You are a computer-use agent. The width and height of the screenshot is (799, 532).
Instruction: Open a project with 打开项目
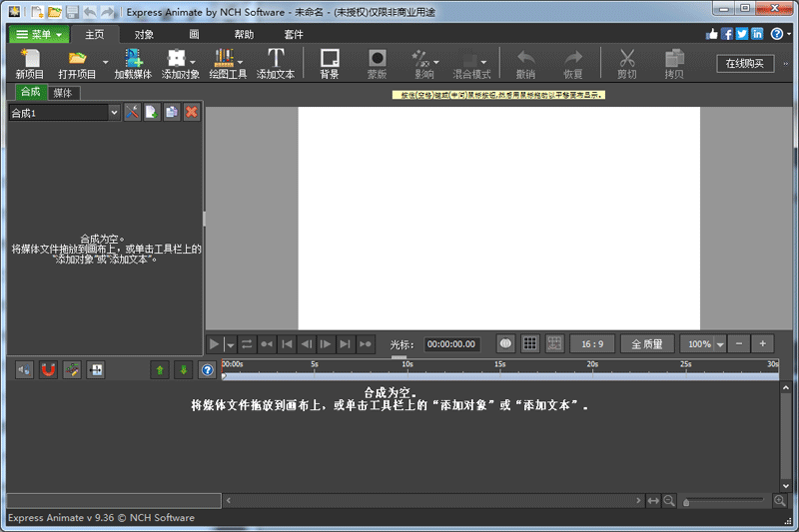click(x=77, y=64)
